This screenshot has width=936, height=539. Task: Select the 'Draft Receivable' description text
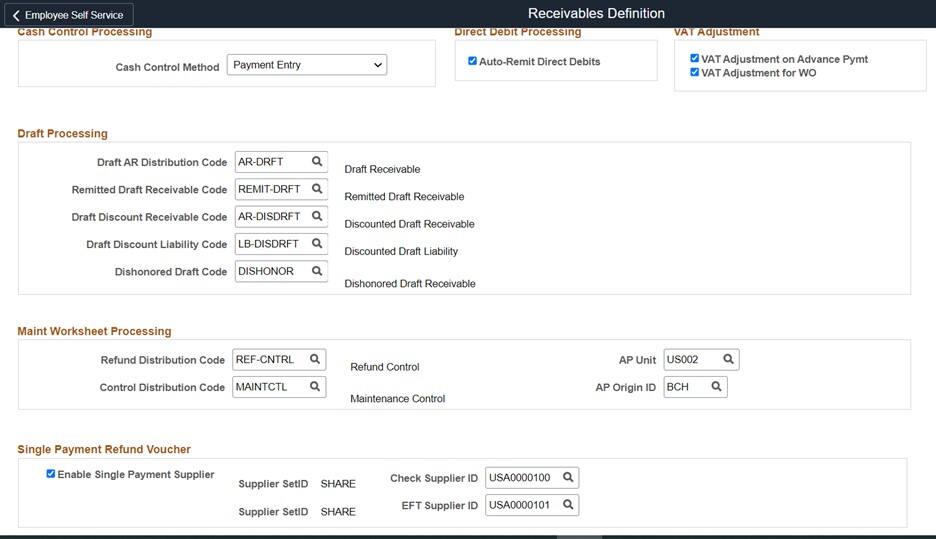tap(382, 169)
